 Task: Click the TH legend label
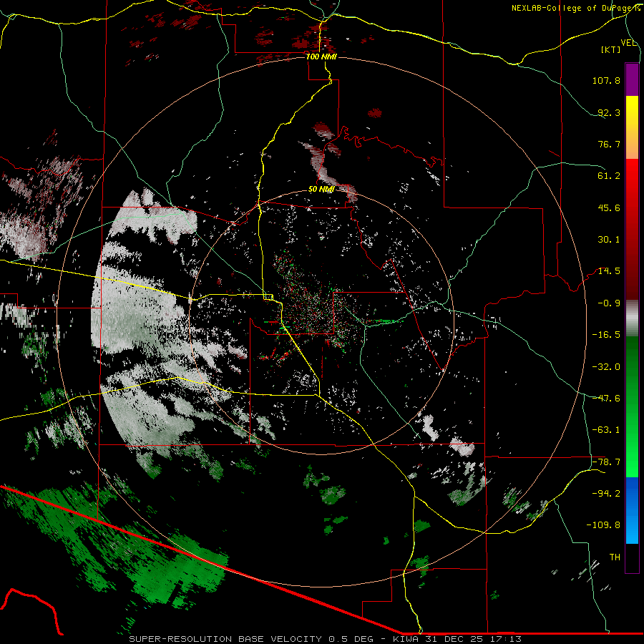click(615, 557)
